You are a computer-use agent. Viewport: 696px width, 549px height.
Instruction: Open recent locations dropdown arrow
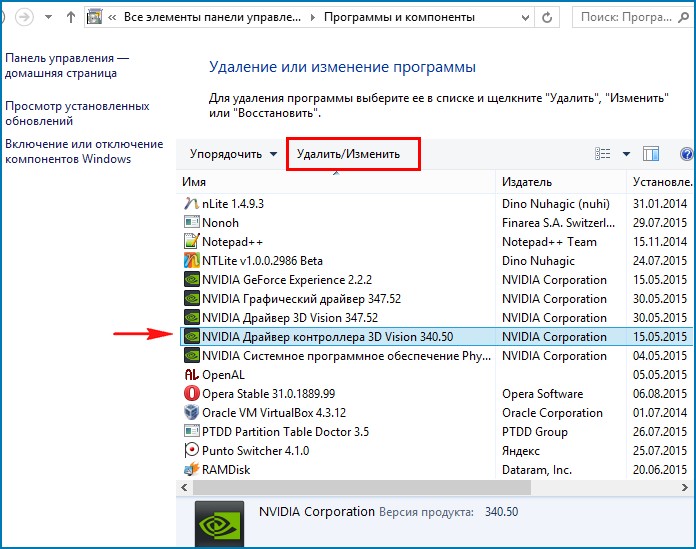[x=48, y=17]
